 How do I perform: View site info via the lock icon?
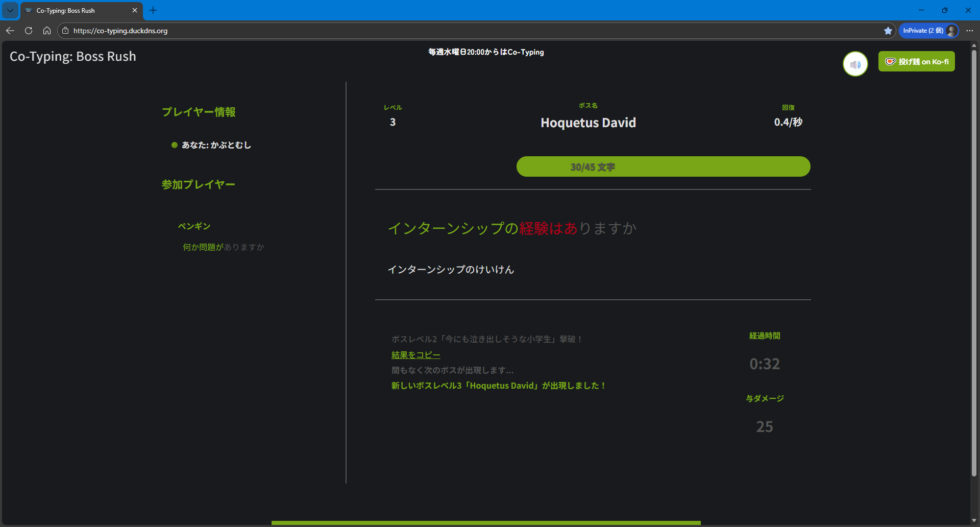click(65, 31)
